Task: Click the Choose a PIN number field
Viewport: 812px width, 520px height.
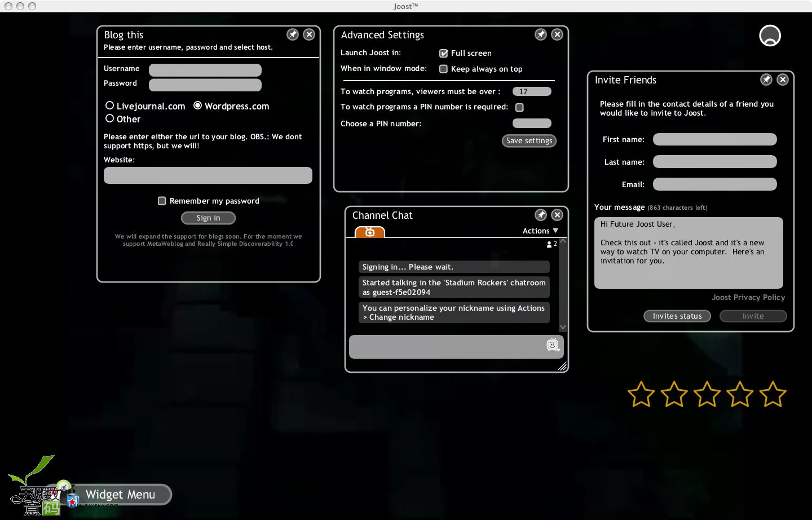Action: click(532, 123)
